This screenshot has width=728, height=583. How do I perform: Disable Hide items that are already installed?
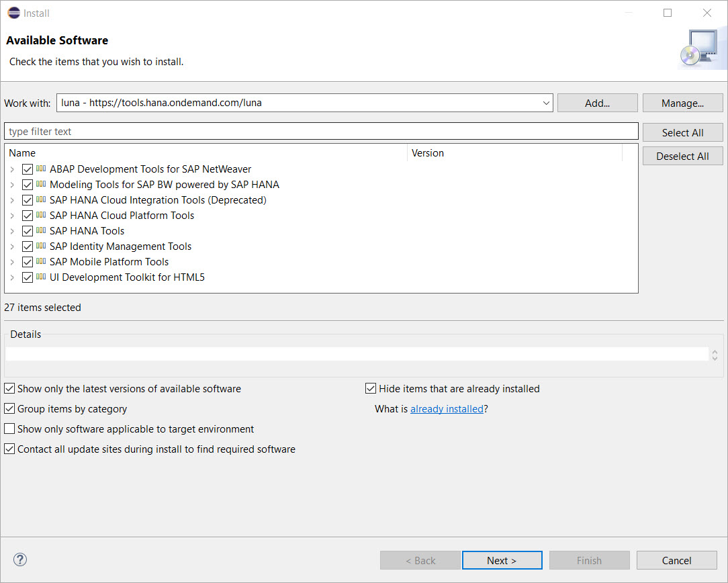[370, 388]
